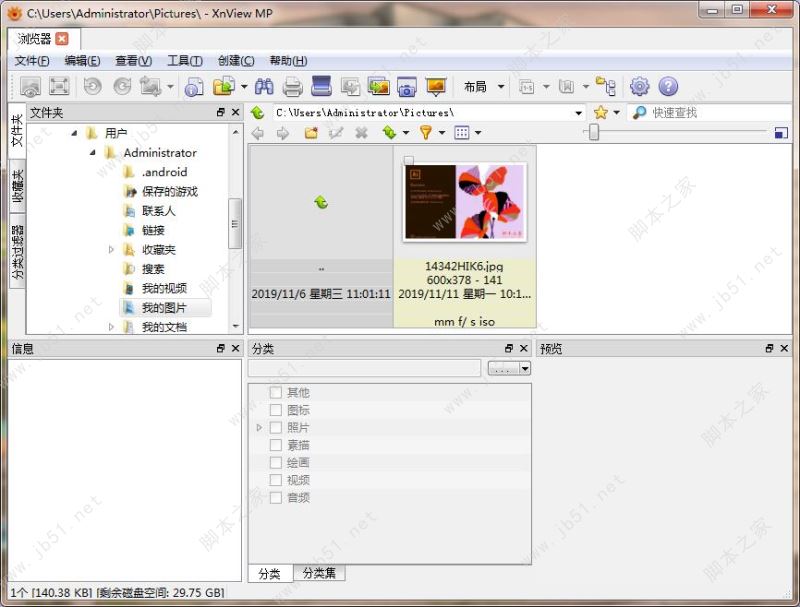Click the Capture screen camera icon

[x=407, y=87]
